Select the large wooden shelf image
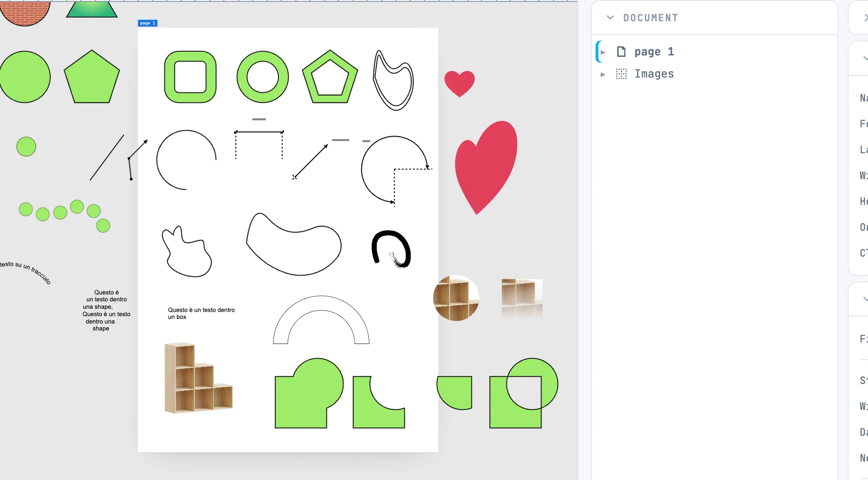868x480 pixels. point(199,378)
